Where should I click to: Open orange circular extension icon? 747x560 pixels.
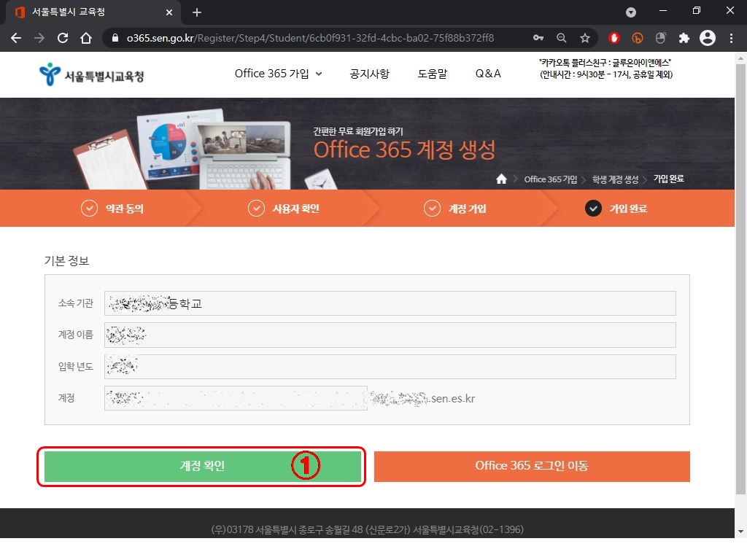click(x=638, y=38)
